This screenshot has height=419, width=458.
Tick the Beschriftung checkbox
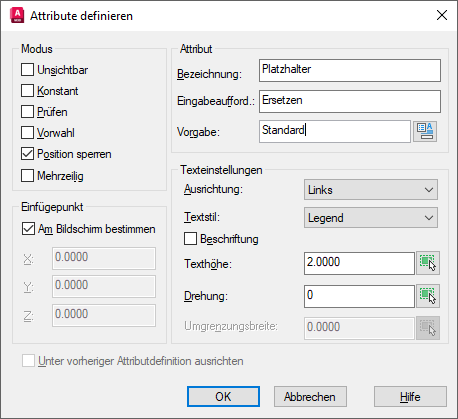[190, 239]
